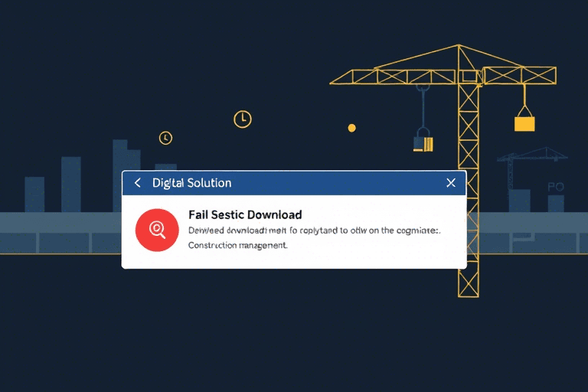The width and height of the screenshot is (588, 392).
Task: Click the Digital Solution title text
Action: click(191, 183)
